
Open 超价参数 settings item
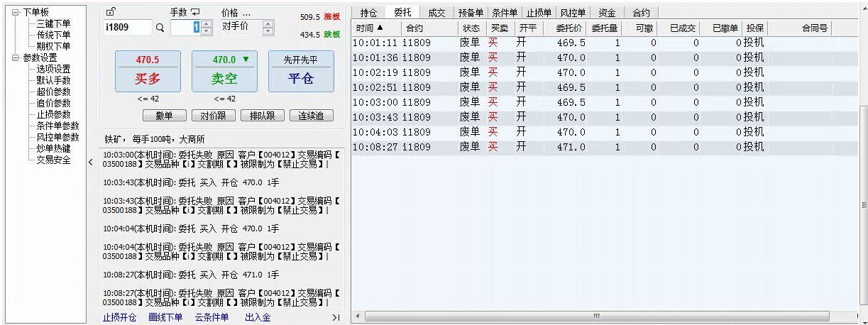53,92
